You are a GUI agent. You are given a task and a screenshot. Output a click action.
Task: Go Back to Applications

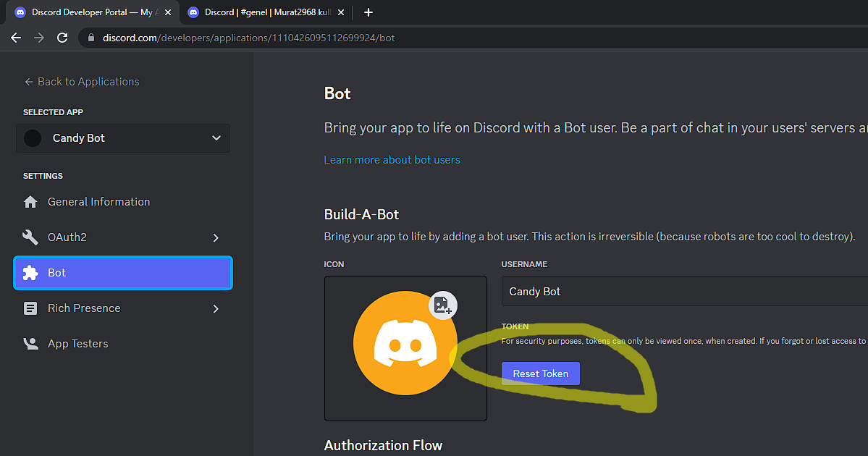pyautogui.click(x=82, y=82)
